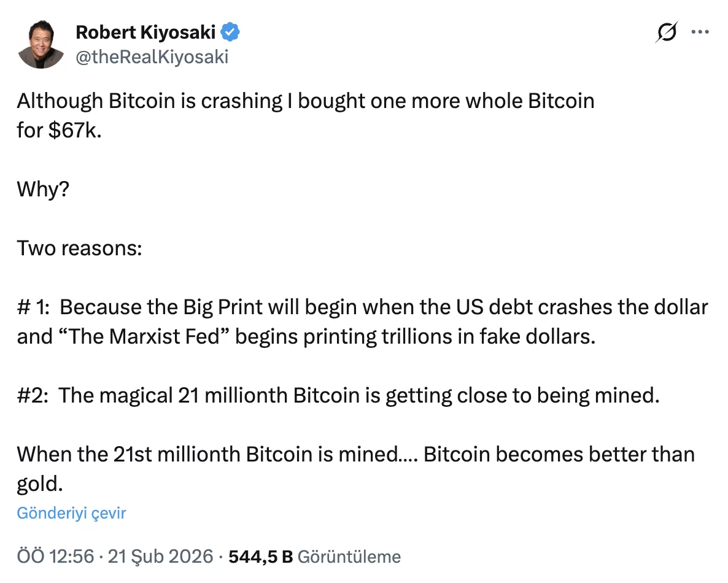
Task: Click the more options ellipsis icon
Action: click(701, 32)
